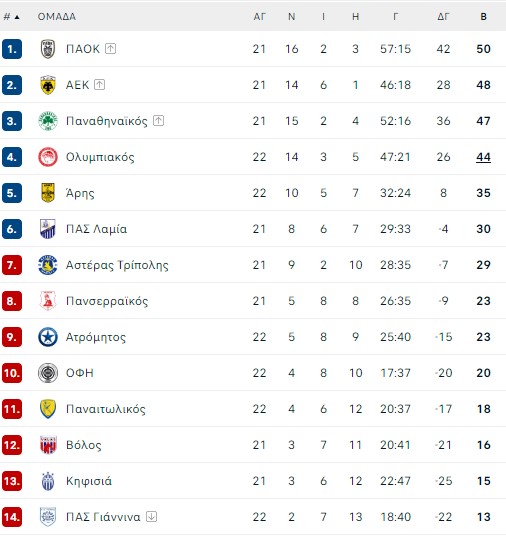Click the relegation down-arrow beside ΠΑΣ Γιάννινα

(x=151, y=517)
